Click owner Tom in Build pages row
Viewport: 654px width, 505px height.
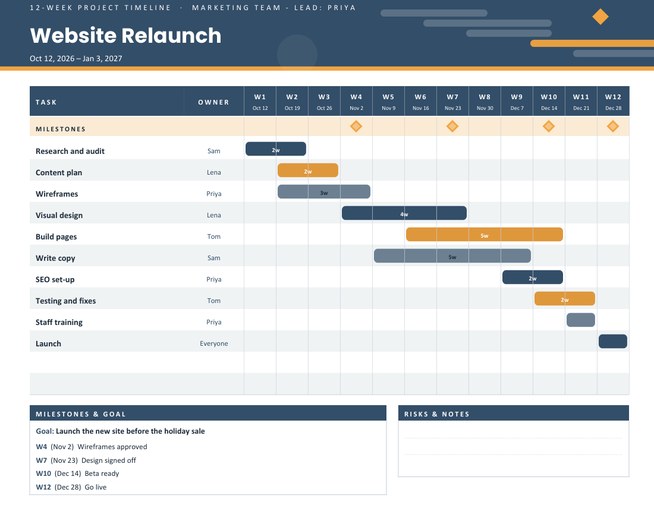pos(214,236)
